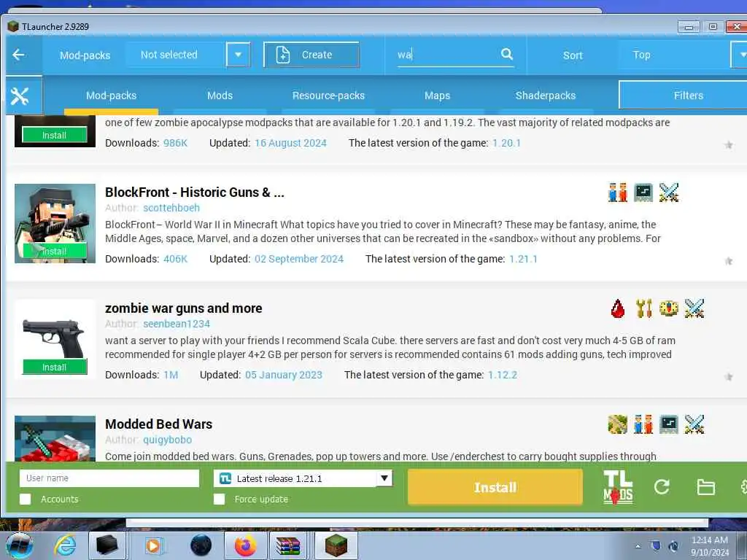Install zombie war guns and more

click(54, 367)
